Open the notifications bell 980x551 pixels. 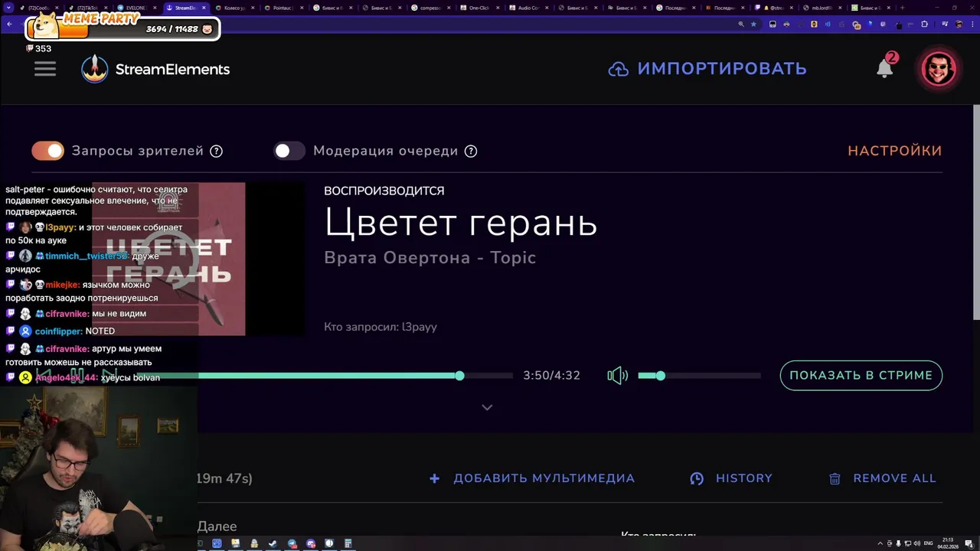coord(885,68)
